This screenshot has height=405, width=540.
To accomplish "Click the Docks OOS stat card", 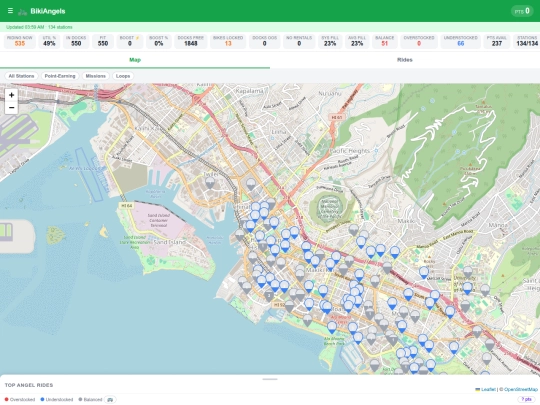I will [x=264, y=41].
